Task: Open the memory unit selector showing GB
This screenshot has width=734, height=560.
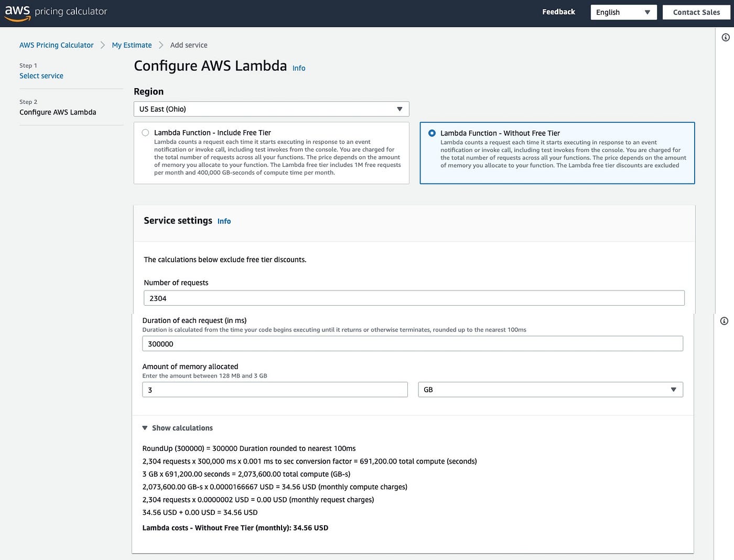Action: pyautogui.click(x=550, y=390)
